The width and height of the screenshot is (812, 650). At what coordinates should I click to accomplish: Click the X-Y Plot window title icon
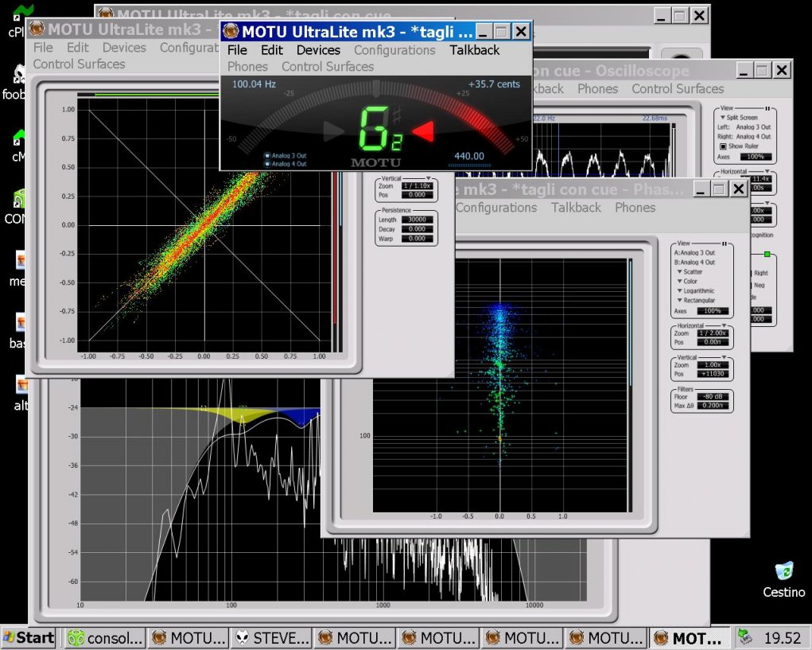point(37,29)
